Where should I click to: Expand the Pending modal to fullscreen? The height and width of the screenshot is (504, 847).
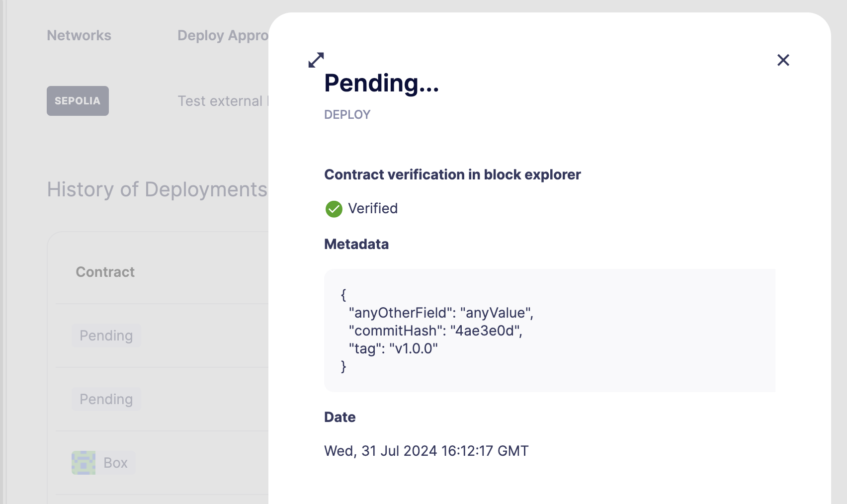pos(317,60)
